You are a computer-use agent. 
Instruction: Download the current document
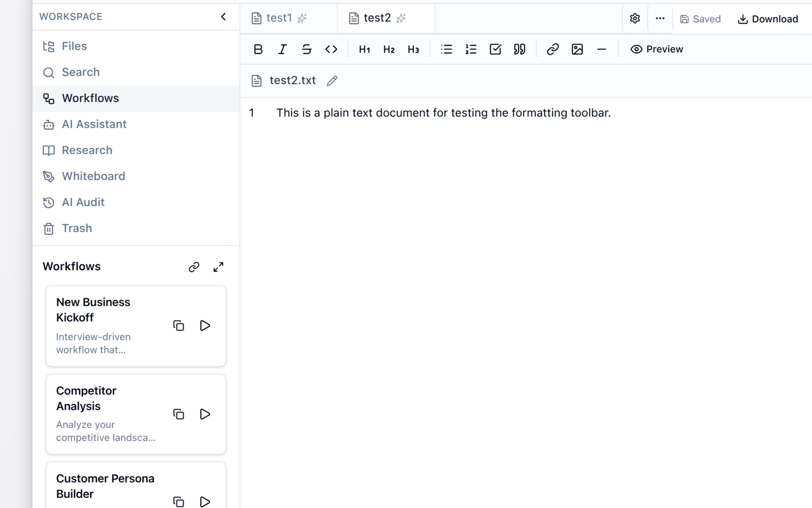767,19
